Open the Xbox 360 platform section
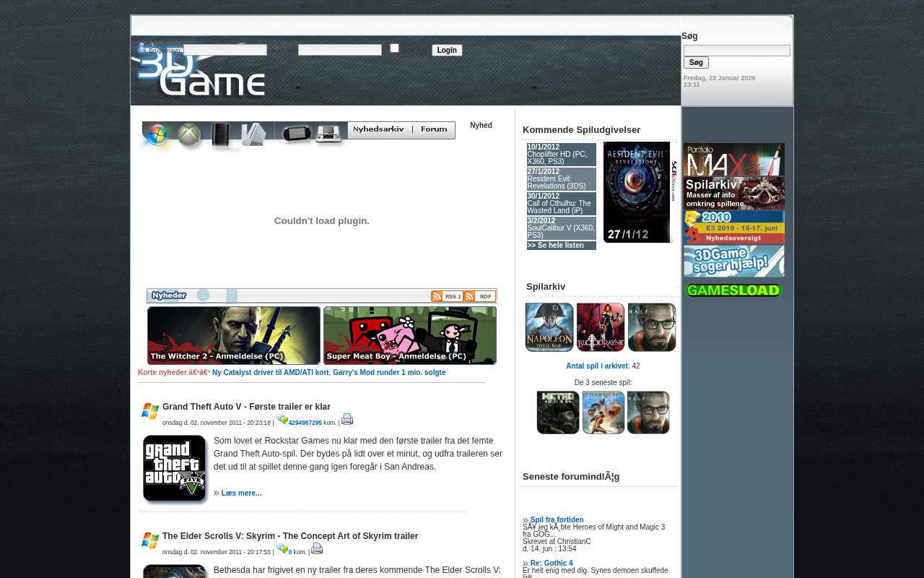The image size is (924, 578). (x=189, y=135)
